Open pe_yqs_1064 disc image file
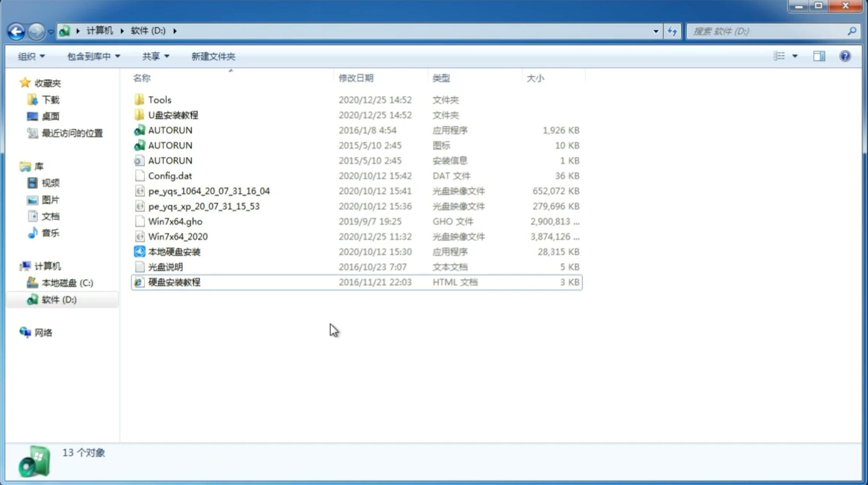The width and height of the screenshot is (868, 485). coord(209,191)
